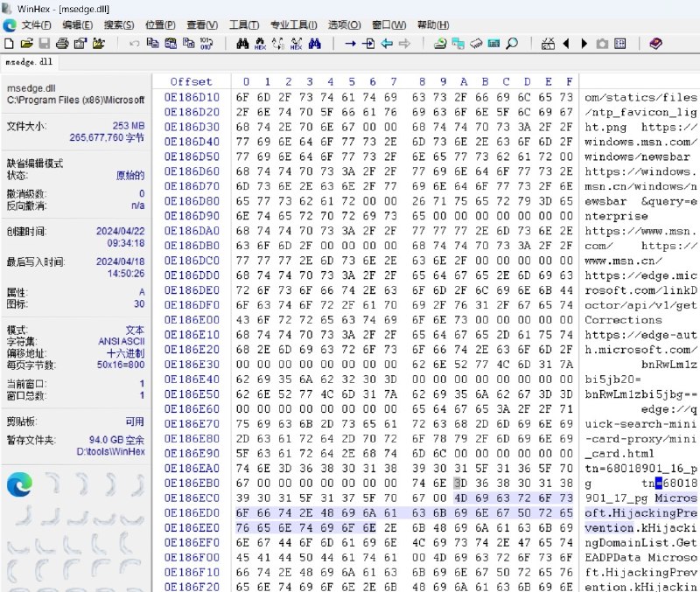Viewport: 700px width, 592px height.
Task: Click the 2024/04/22 creation date value
Action: pyautogui.click(x=121, y=231)
